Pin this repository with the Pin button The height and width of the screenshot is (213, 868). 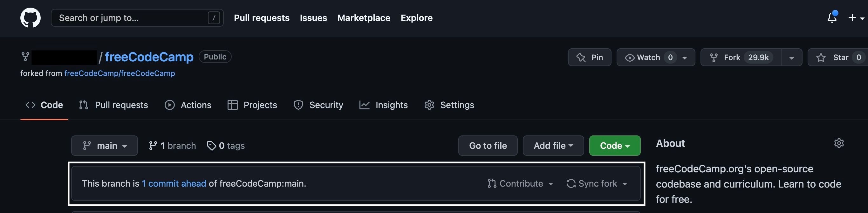coord(589,57)
